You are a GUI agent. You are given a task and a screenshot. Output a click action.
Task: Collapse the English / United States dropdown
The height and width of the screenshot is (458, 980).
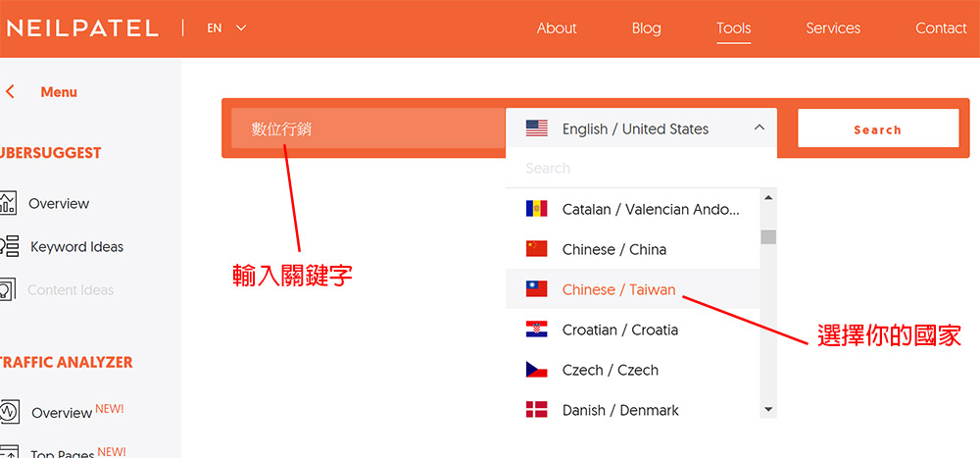coord(641,128)
